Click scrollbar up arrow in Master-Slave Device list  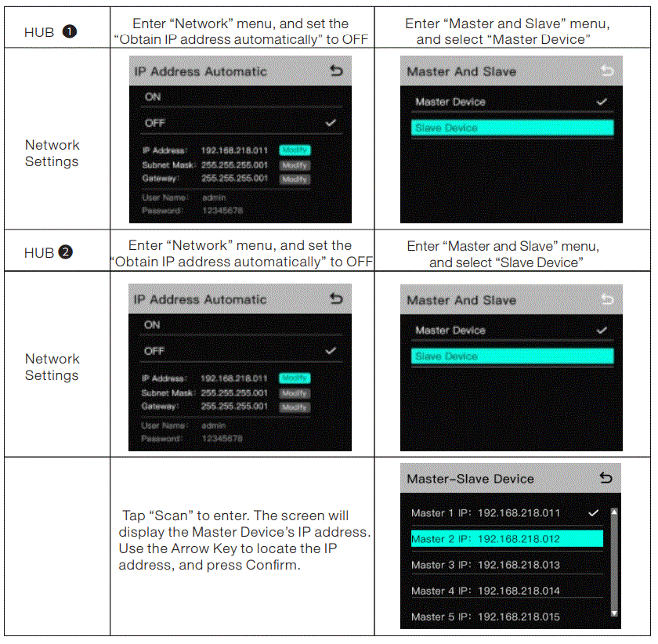pyautogui.click(x=614, y=512)
